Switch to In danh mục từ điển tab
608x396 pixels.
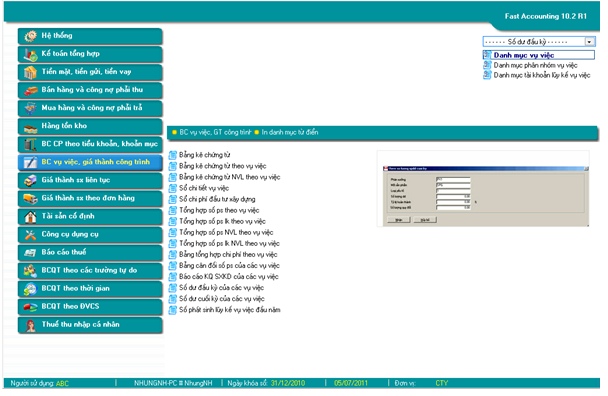pyautogui.click(x=287, y=132)
